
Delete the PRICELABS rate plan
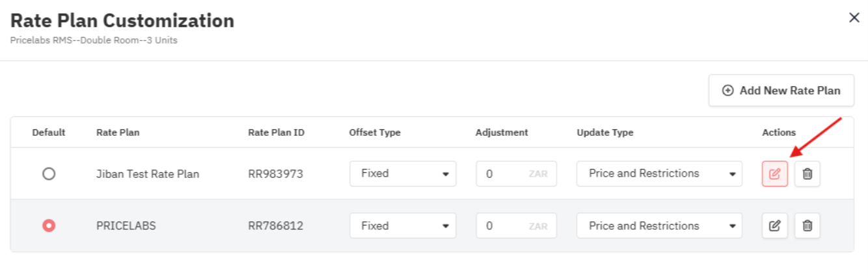click(807, 226)
